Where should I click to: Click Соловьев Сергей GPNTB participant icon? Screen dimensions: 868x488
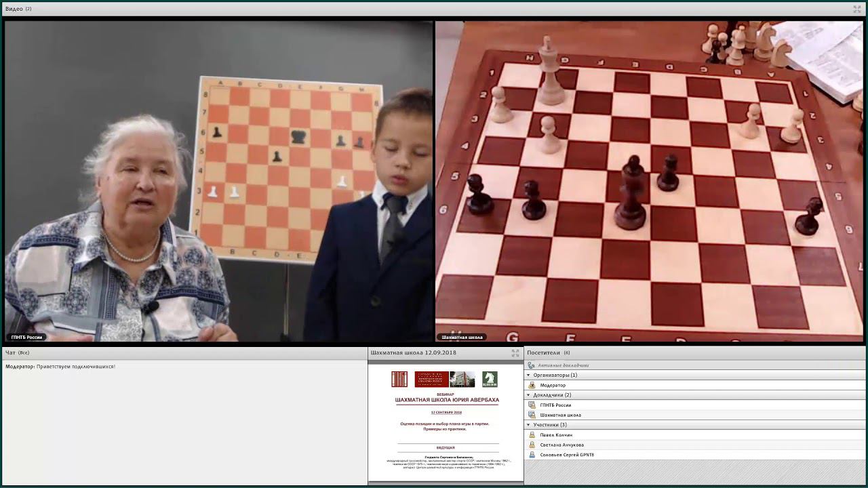532,455
